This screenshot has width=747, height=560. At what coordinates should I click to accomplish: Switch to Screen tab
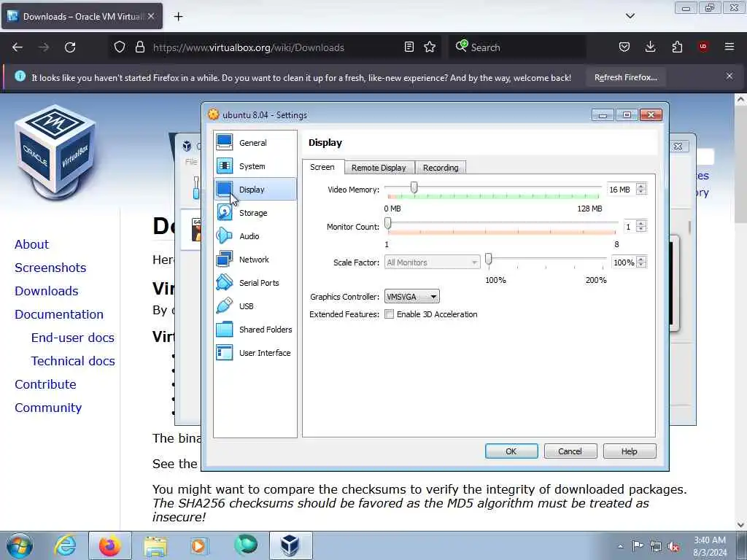click(x=322, y=167)
